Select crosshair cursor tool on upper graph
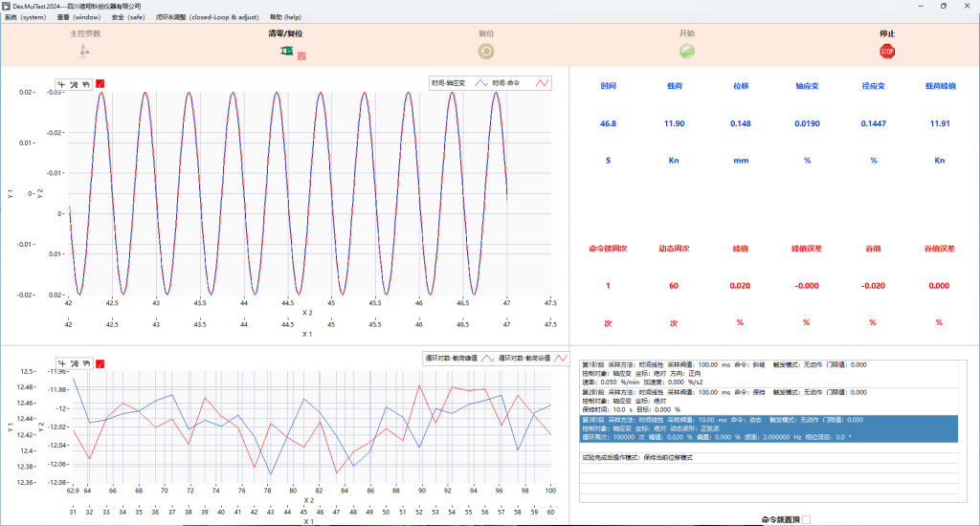Image resolution: width=980 pixels, height=526 pixels. (x=62, y=83)
